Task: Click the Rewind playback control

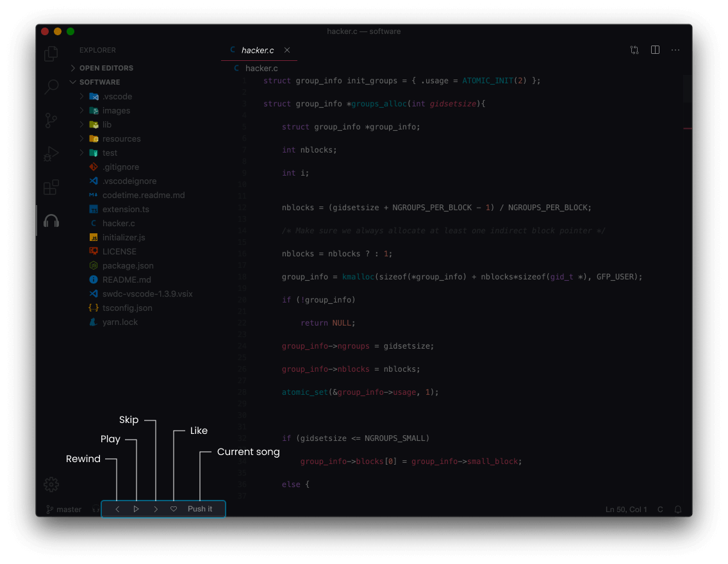Action: [117, 508]
